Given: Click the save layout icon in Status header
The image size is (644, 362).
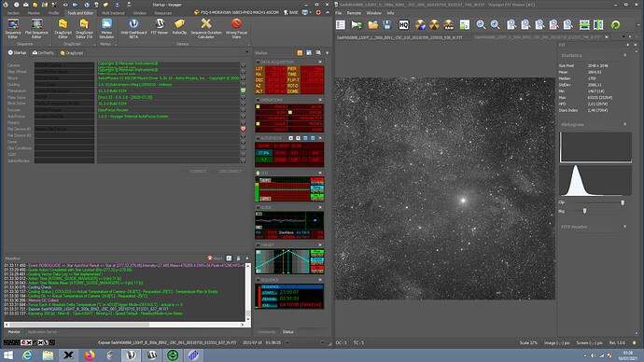Looking at the screenshot, I should tap(309, 52).
